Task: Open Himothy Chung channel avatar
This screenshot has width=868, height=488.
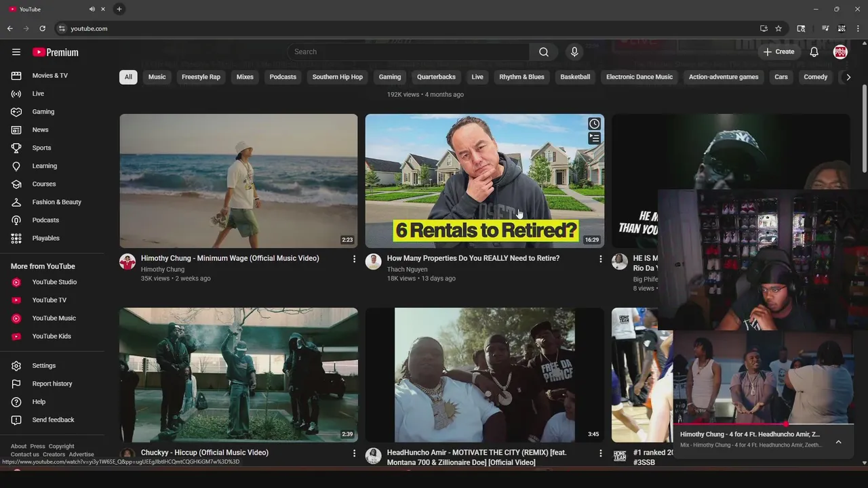Action: point(127,262)
